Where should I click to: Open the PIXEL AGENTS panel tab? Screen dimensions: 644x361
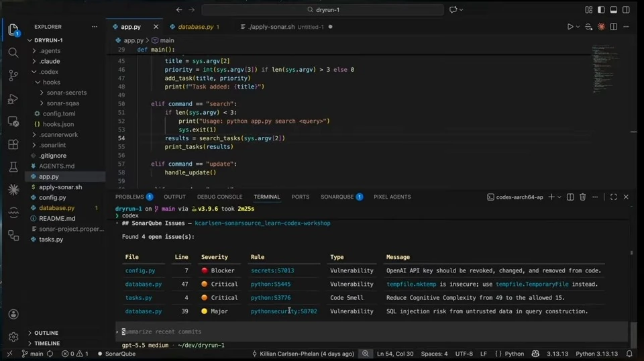(392, 197)
